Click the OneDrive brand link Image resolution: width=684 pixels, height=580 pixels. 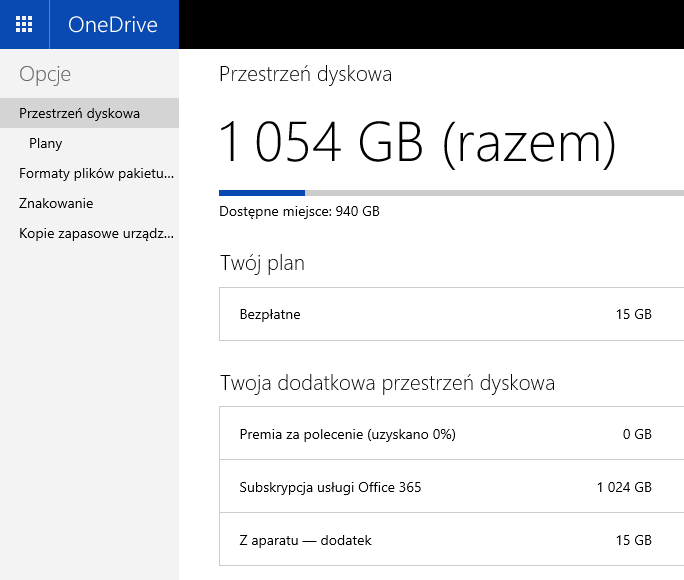click(x=113, y=25)
